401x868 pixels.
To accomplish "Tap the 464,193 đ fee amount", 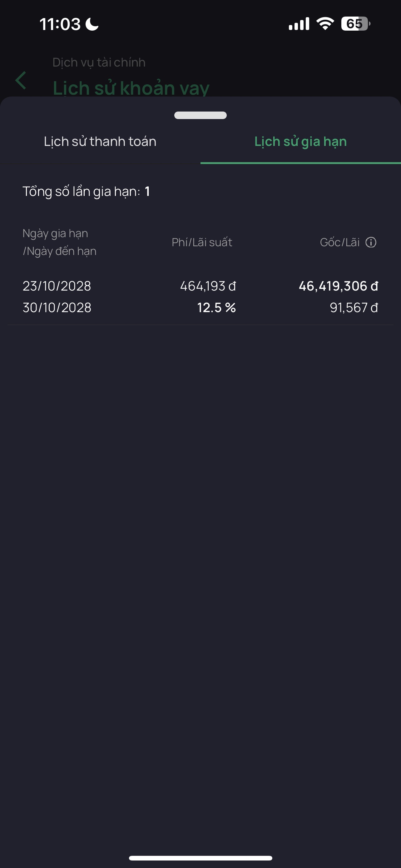I will click(208, 286).
